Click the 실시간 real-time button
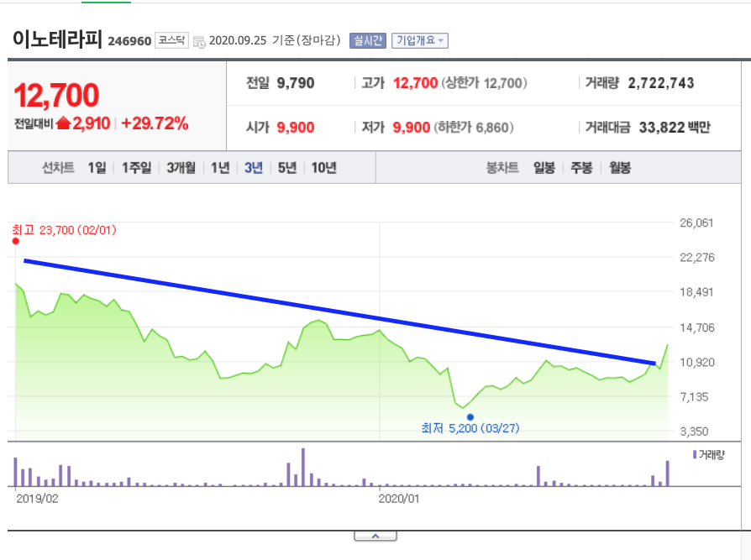 tap(368, 40)
